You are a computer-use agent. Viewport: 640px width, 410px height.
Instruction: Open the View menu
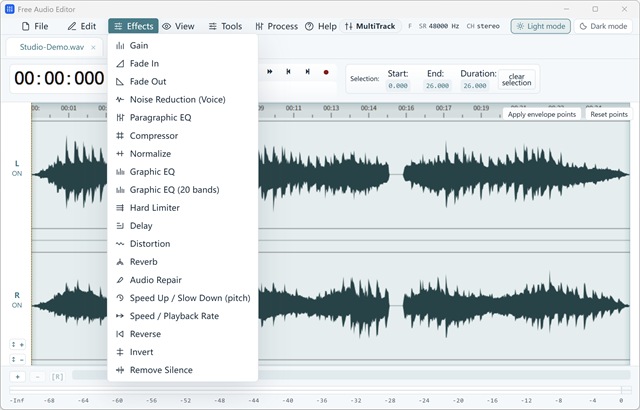tap(178, 26)
